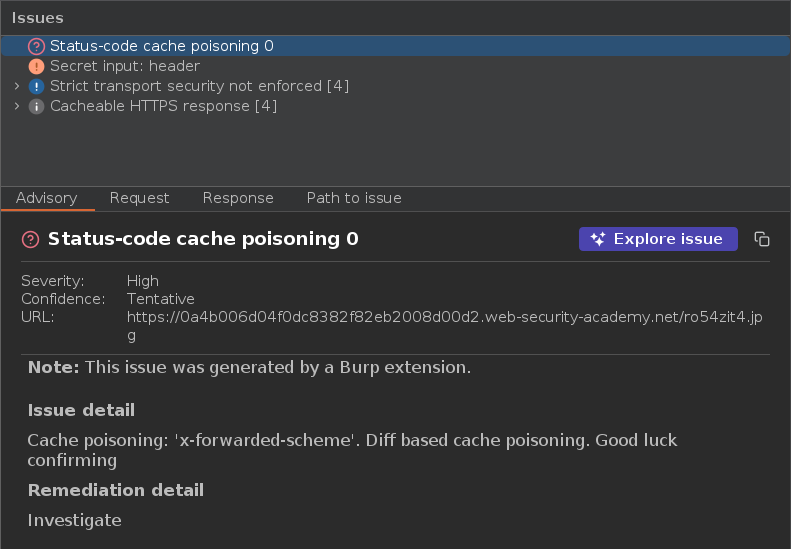Click the question-mark icon in the advisory heading
This screenshot has height=549, width=791.
point(30,239)
